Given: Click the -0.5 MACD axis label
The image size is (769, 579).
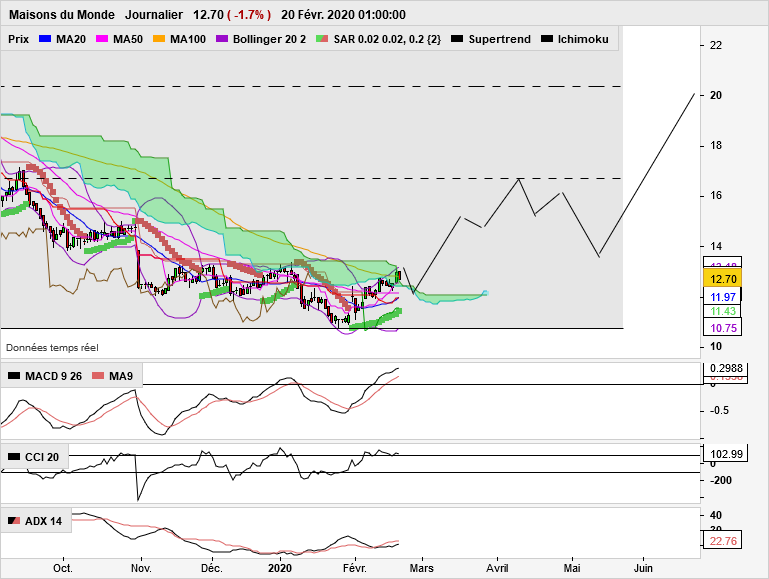Looking at the screenshot, I should 719,410.
